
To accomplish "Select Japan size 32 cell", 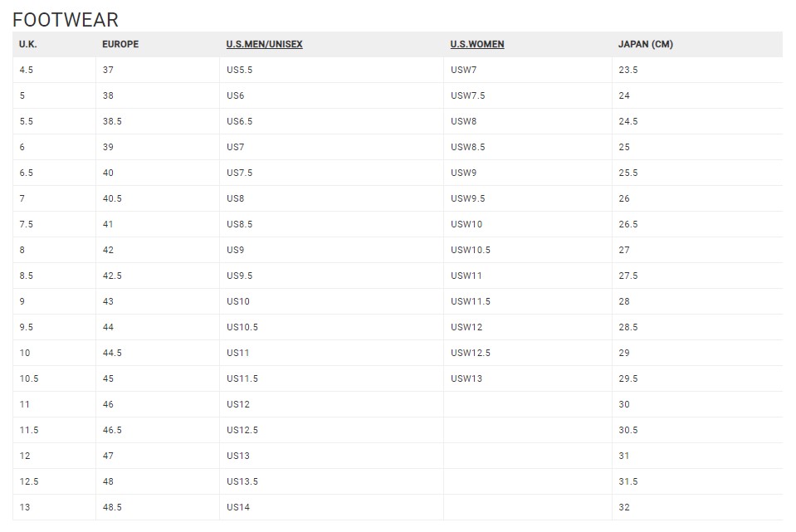I will pos(624,508).
